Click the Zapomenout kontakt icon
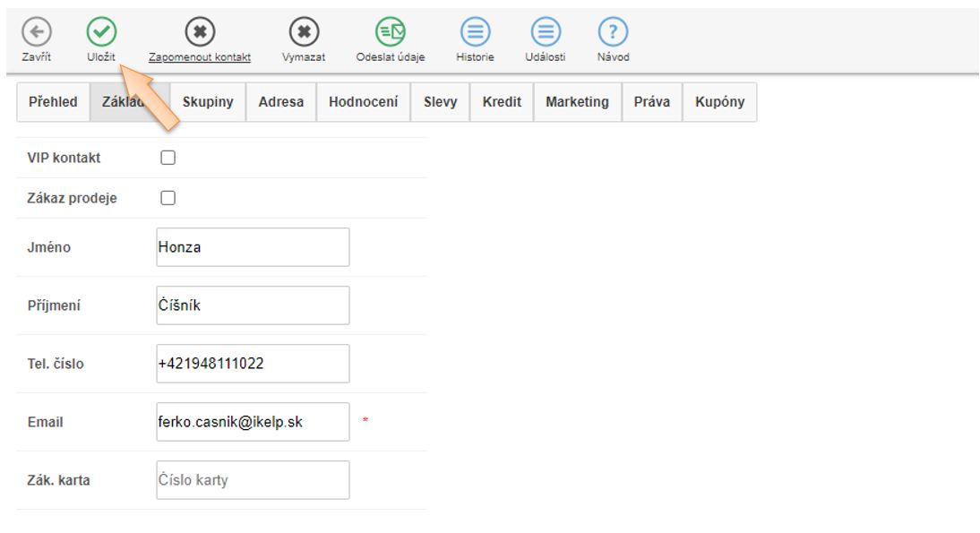The width and height of the screenshot is (980, 533). [x=199, y=32]
